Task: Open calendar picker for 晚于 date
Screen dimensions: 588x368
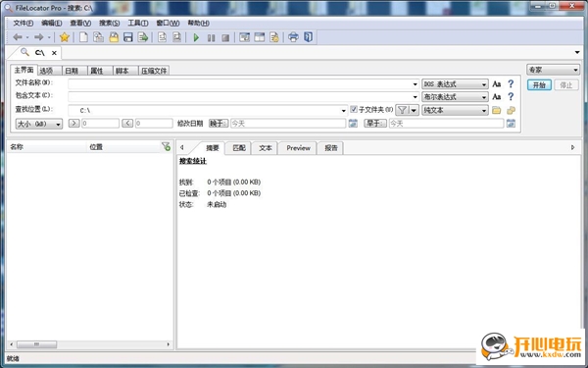Action: click(353, 124)
